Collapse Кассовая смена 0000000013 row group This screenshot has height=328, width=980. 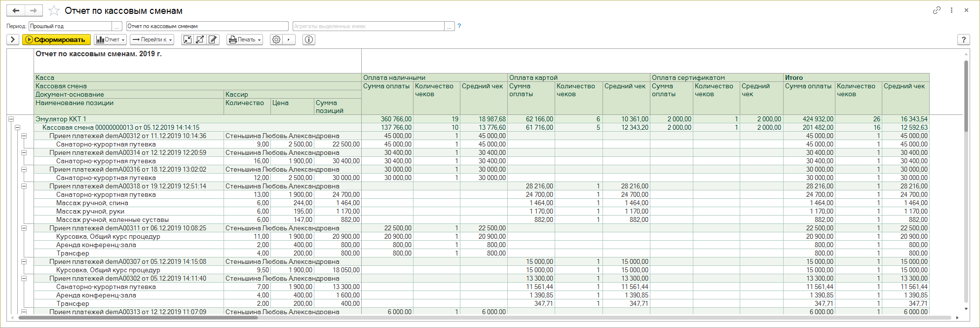[x=17, y=127]
